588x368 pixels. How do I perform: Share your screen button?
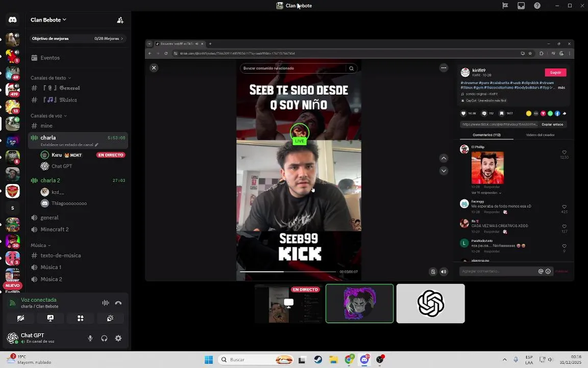(50, 318)
